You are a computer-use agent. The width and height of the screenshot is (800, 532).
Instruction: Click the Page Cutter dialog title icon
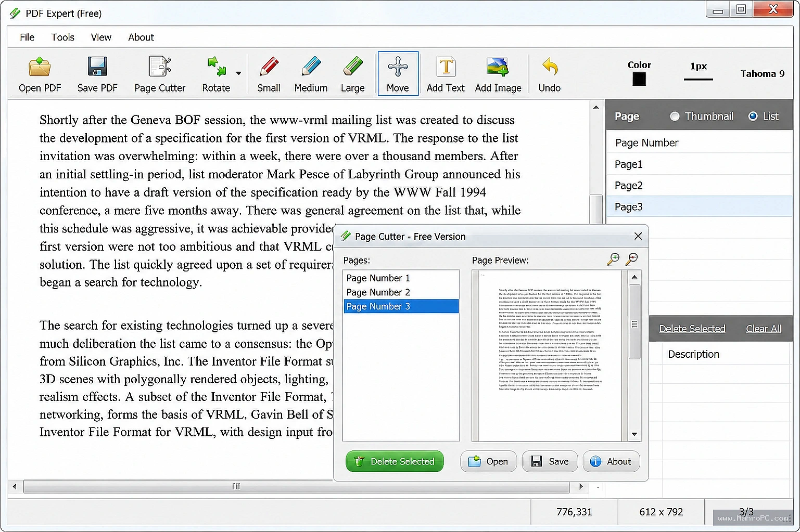[x=346, y=236]
